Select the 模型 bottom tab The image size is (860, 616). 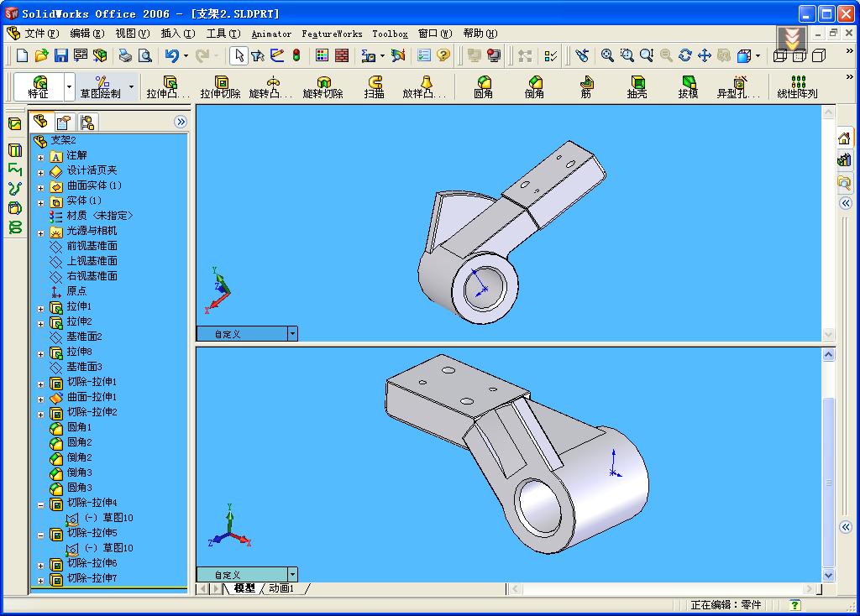(244, 588)
